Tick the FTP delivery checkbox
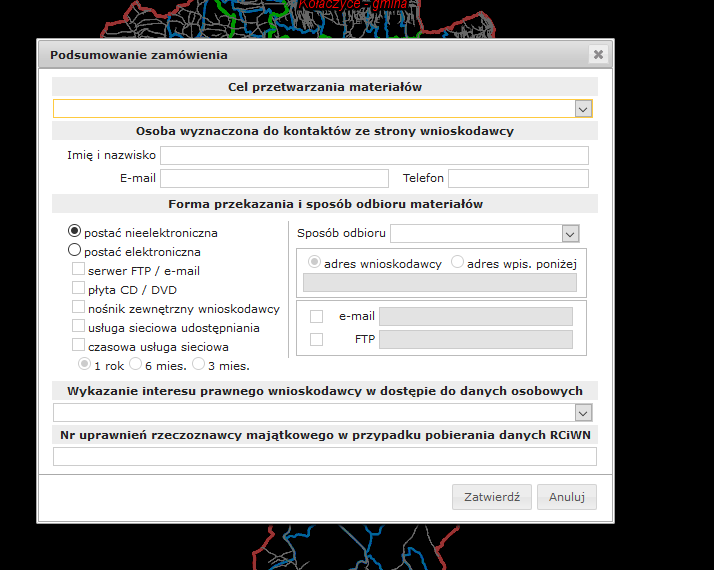The image size is (714, 570). coord(316,339)
